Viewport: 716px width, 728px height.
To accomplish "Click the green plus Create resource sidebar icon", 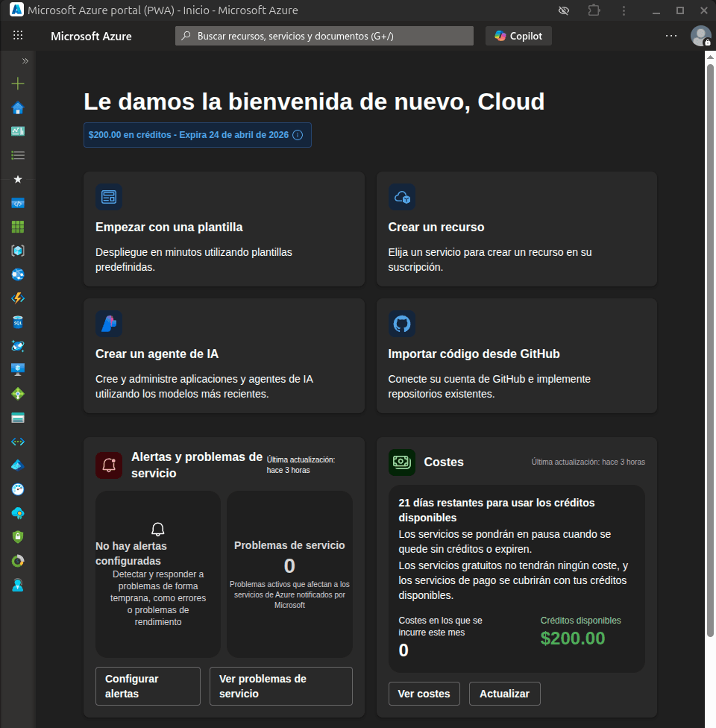I will click(18, 84).
